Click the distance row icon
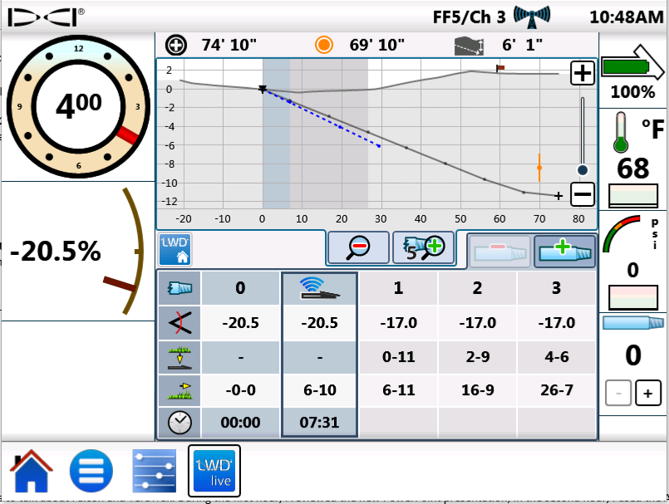The width and height of the screenshot is (669, 504). pos(180,390)
